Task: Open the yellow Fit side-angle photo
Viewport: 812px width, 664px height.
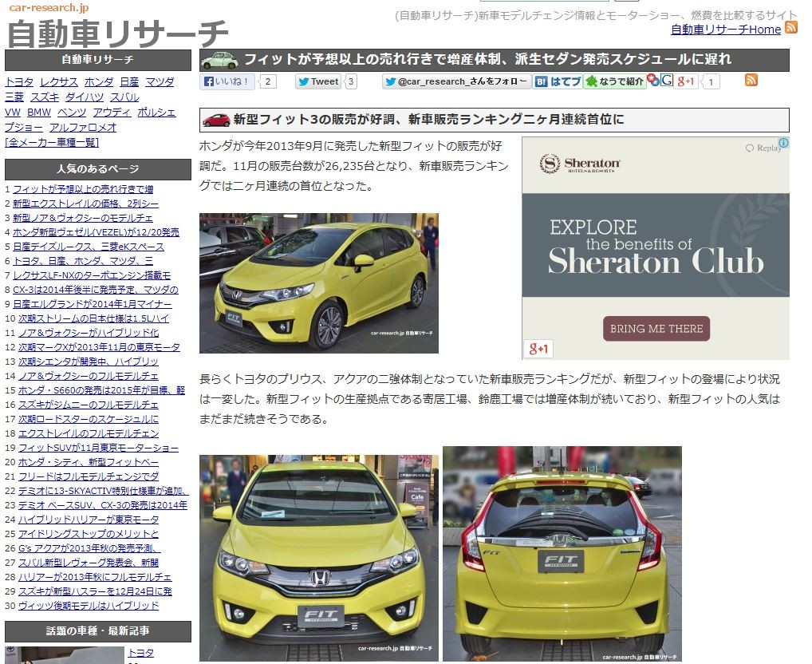Action: tap(318, 283)
